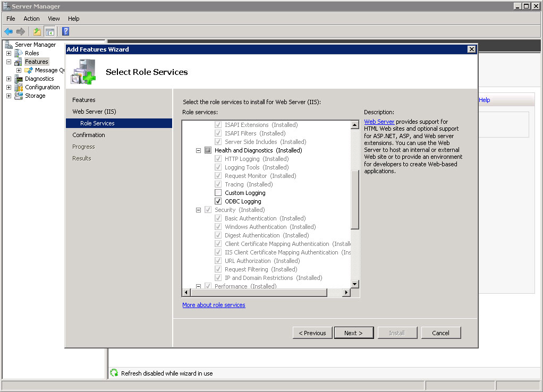Image resolution: width=543 pixels, height=392 pixels.
Task: Check the Custom Logging checkbox
Action: [x=218, y=192]
